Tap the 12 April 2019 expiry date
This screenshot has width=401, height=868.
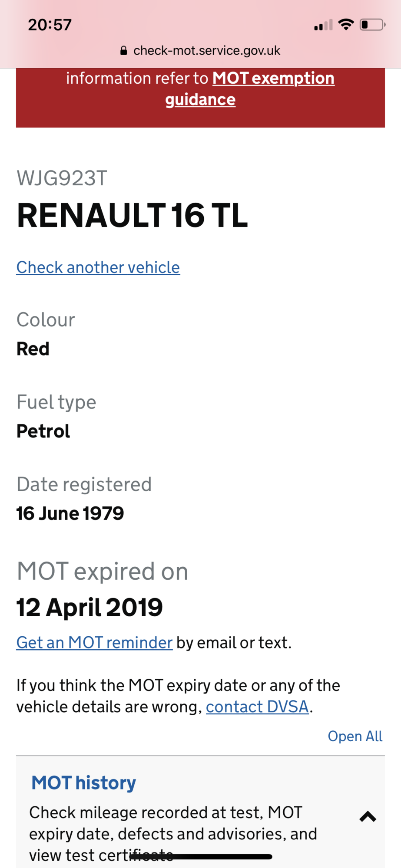point(89,607)
